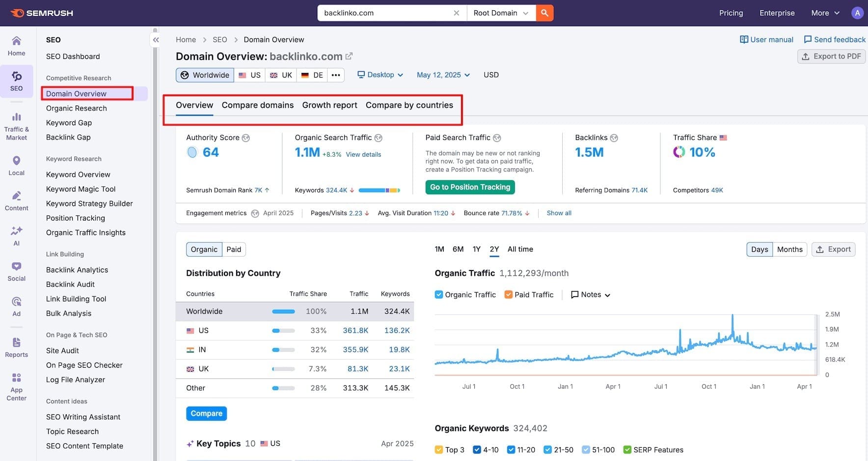
Task: Collapse the SEO side menu panel
Action: point(156,40)
